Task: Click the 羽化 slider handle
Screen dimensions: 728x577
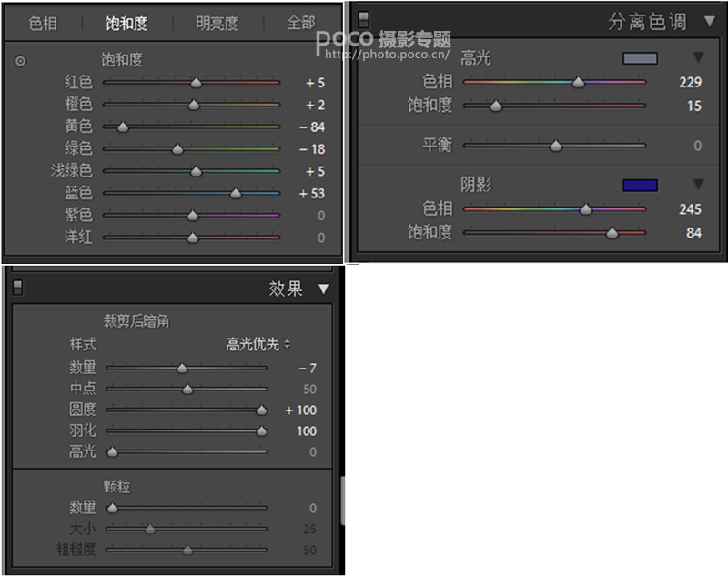Action: coord(262,431)
